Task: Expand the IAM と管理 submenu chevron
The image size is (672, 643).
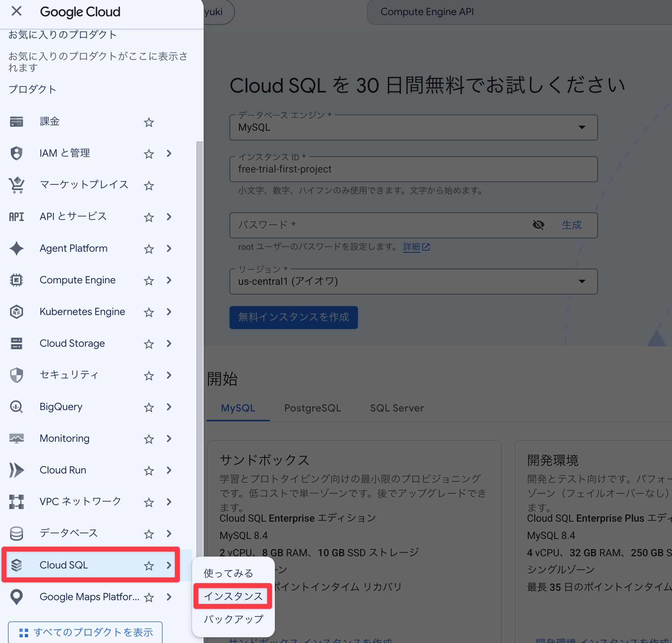Action: click(169, 153)
